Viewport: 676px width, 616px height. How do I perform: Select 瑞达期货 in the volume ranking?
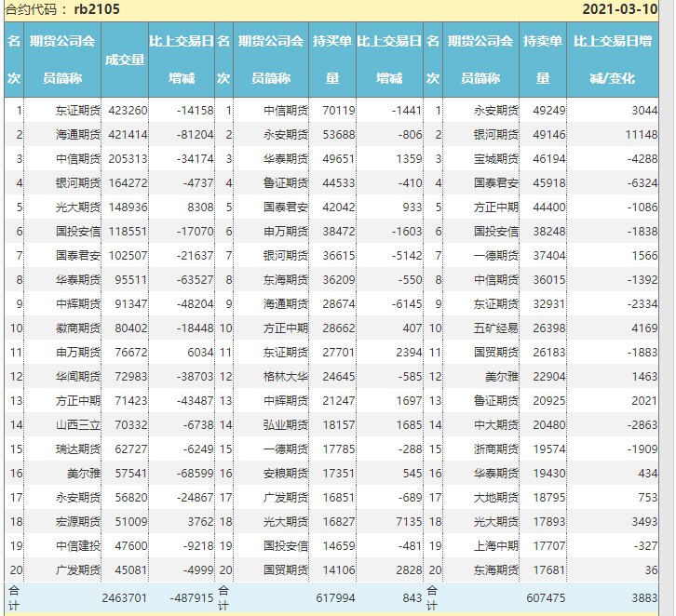pyautogui.click(x=78, y=449)
